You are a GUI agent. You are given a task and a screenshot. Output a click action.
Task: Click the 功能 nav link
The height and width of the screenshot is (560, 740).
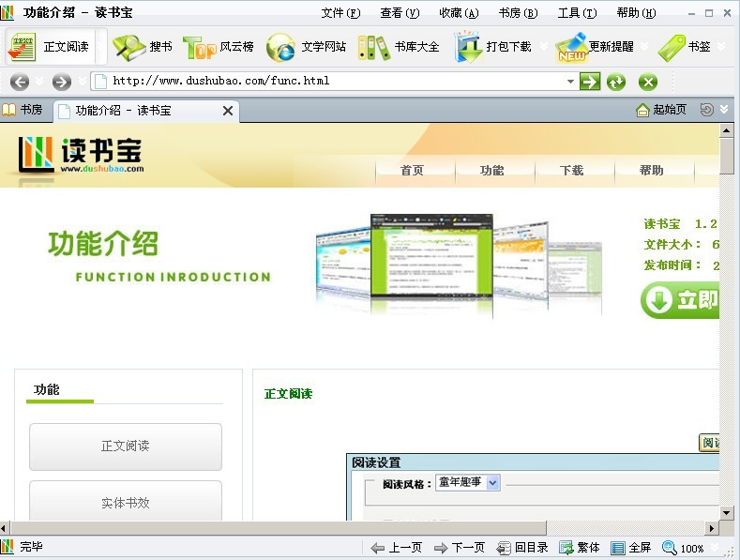[x=491, y=171]
